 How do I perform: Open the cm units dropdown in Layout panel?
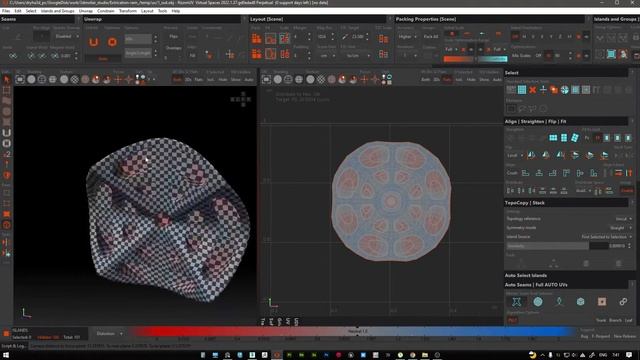pos(327,56)
